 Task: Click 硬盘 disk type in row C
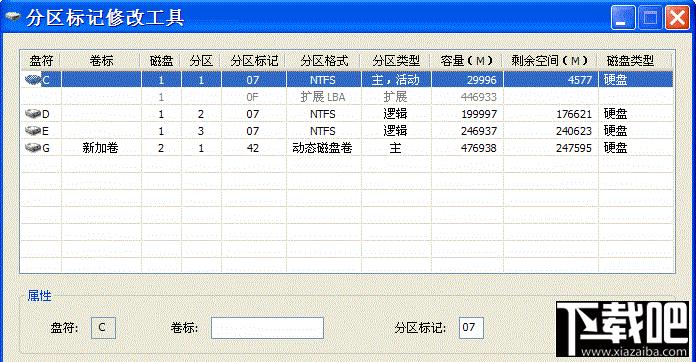pos(615,80)
